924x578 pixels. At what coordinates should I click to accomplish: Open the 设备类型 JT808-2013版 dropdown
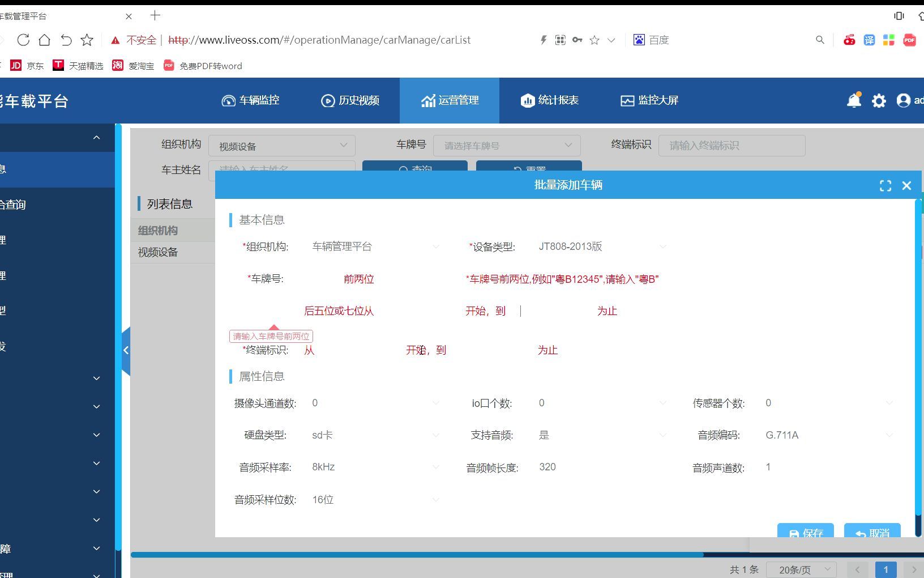(601, 246)
